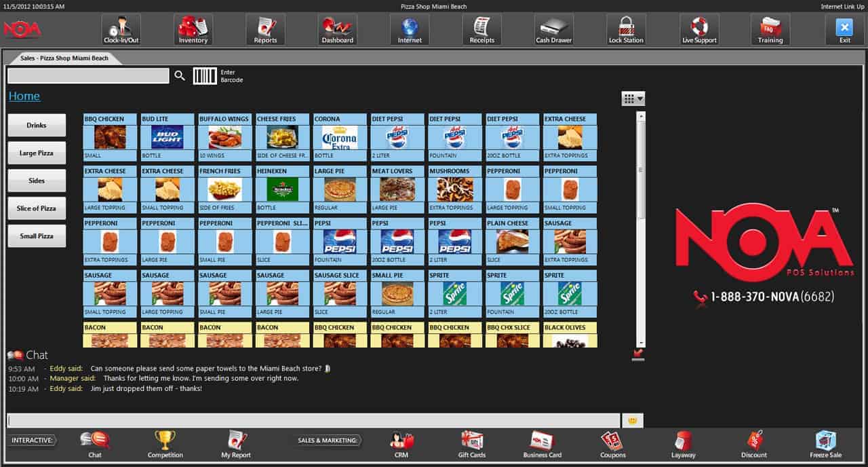Open the Inventory module
The width and height of the screenshot is (868, 467).
tap(193, 29)
